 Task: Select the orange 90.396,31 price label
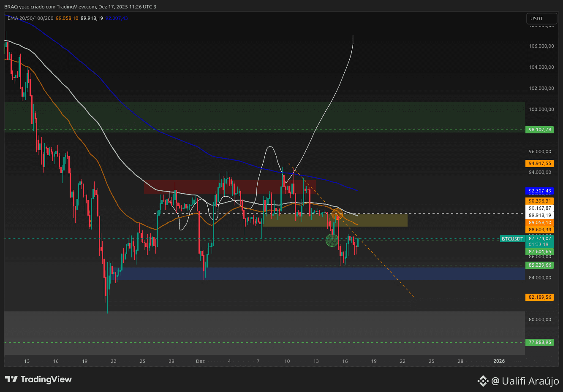click(540, 201)
